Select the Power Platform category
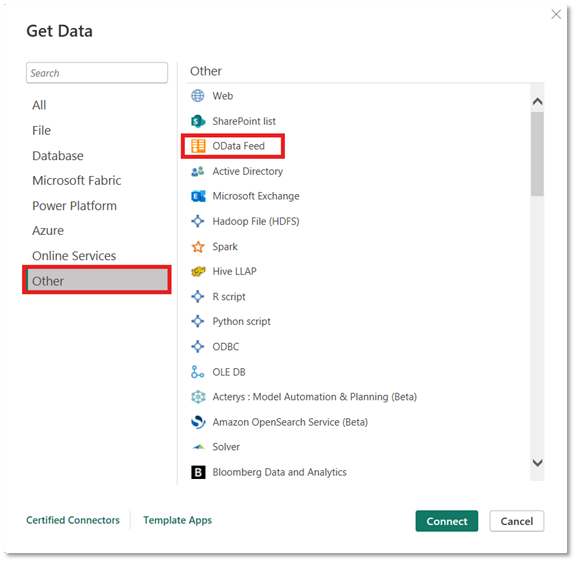The width and height of the screenshot is (576, 562). [74, 206]
